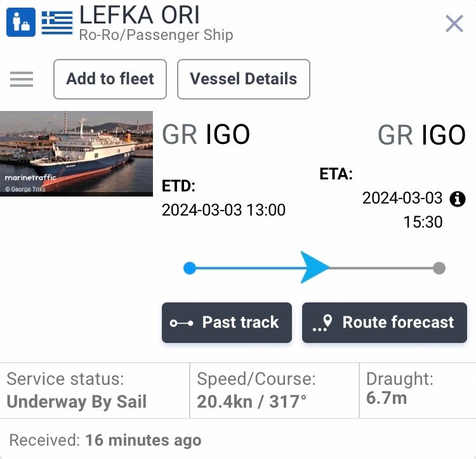Show the Route forecast
Viewport: 476px width, 459px height.
coord(385,323)
